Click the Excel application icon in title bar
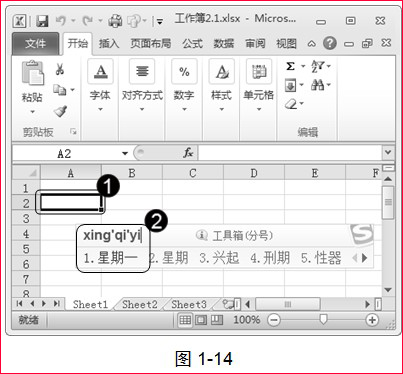Image resolution: width=403 pixels, height=374 pixels. point(20,21)
